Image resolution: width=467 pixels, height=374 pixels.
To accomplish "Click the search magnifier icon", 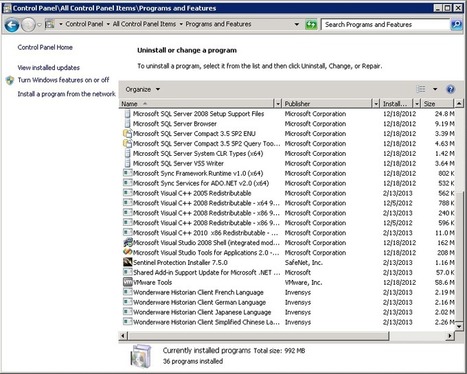I will (456, 24).
